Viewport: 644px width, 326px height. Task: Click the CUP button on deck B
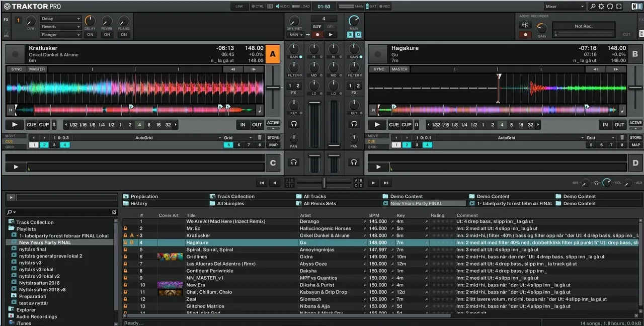pyautogui.click(x=407, y=124)
